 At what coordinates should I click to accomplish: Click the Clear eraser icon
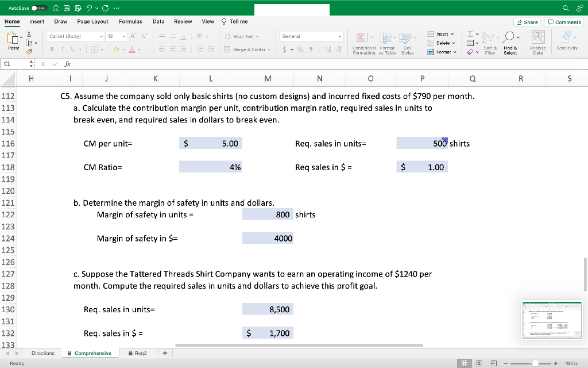pyautogui.click(x=470, y=52)
